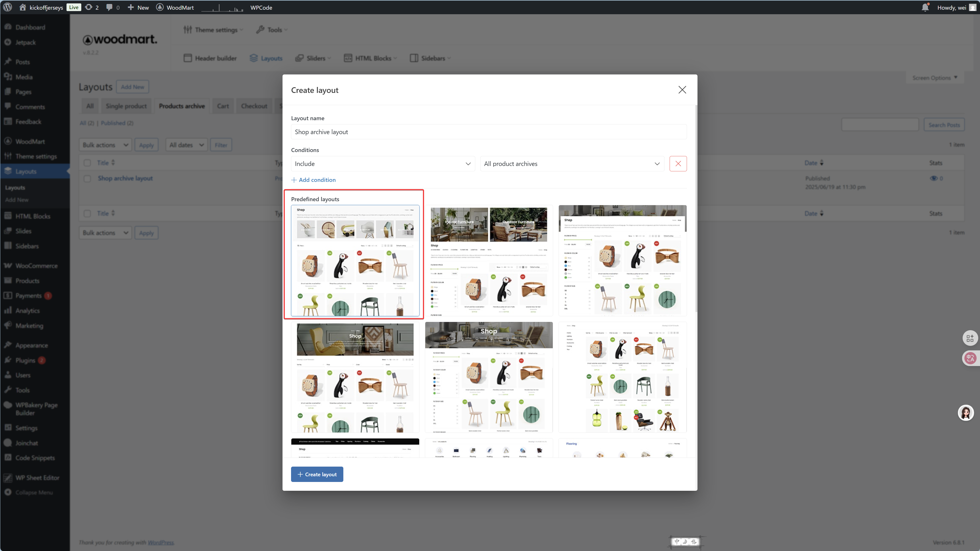Click the Add condition link
This screenshot has width=980, height=551.
coord(313,180)
